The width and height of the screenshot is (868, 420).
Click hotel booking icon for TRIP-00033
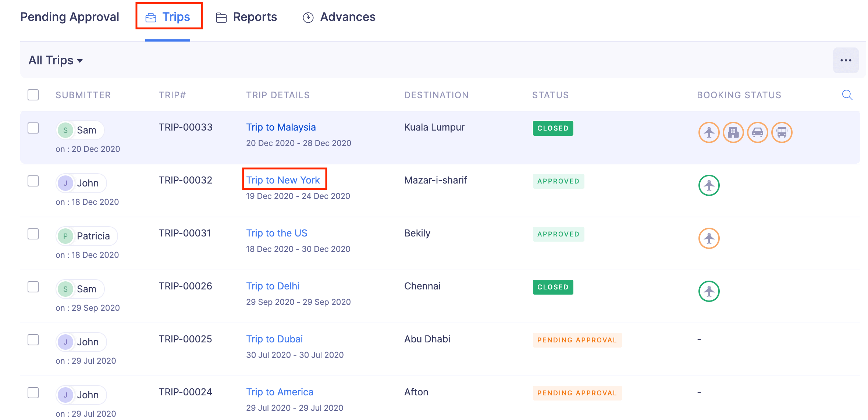[733, 132]
